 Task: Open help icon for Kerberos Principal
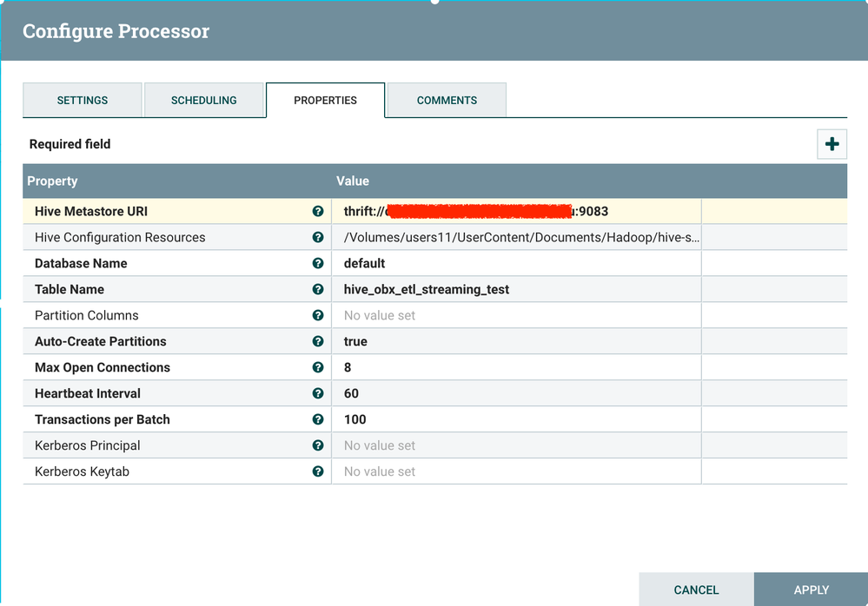(318, 445)
